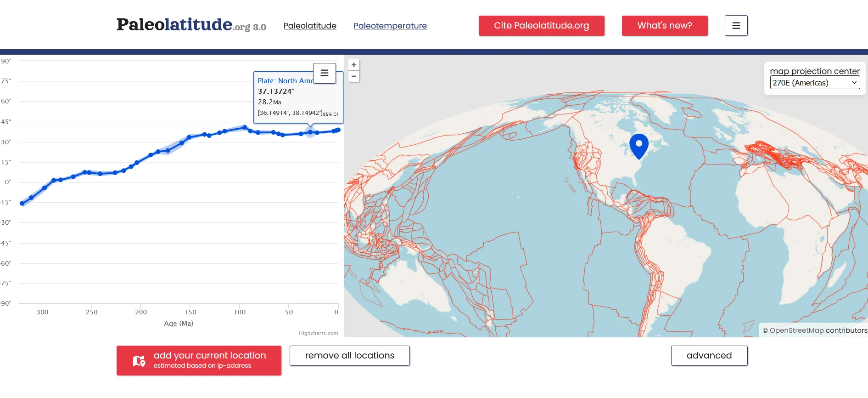
Task: Zoom out on the map
Action: pyautogui.click(x=354, y=76)
